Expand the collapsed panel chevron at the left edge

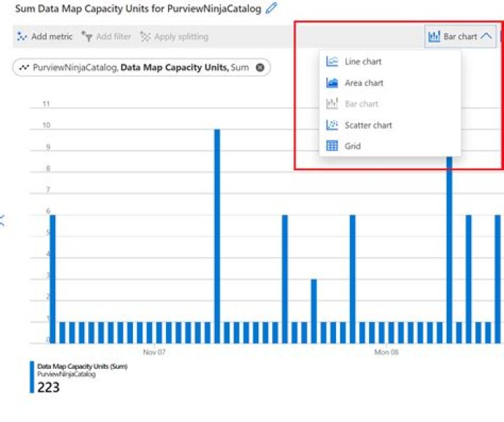pos(2,220)
